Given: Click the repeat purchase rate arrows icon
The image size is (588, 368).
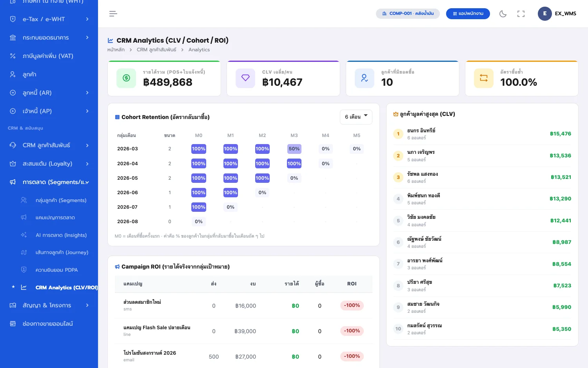Looking at the screenshot, I should click(484, 78).
